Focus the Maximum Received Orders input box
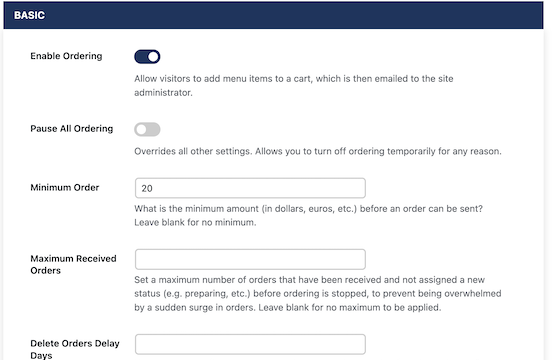The width and height of the screenshot is (560, 360). point(250,259)
